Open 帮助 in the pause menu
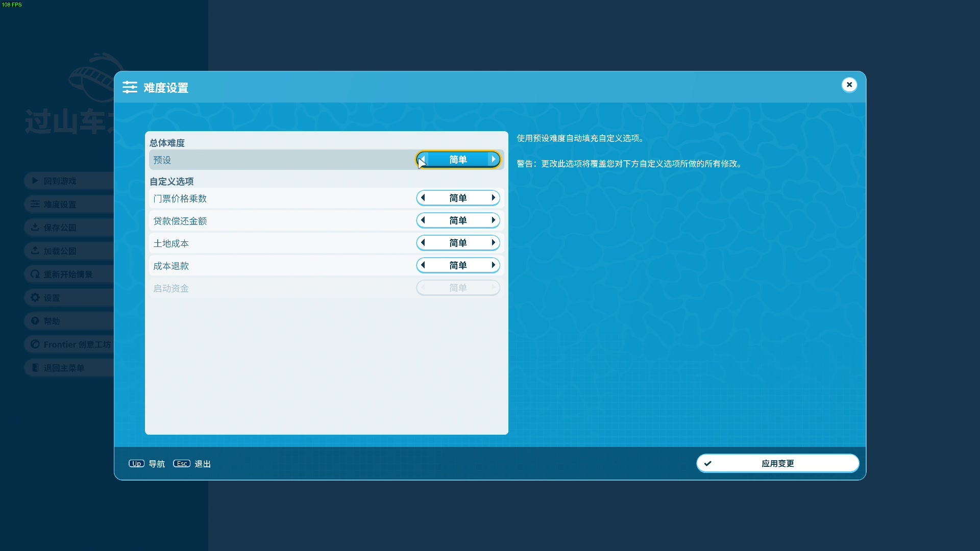Viewport: 980px width, 551px height. (69, 321)
